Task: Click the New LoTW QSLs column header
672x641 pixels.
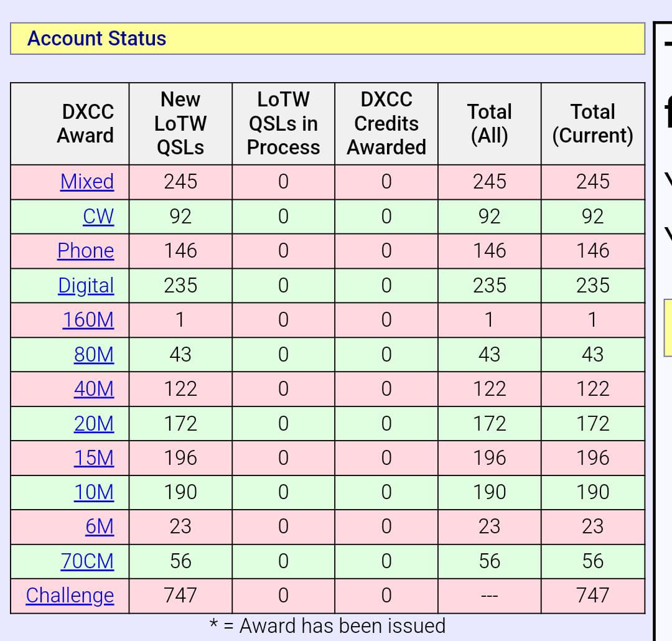Action: click(x=180, y=123)
